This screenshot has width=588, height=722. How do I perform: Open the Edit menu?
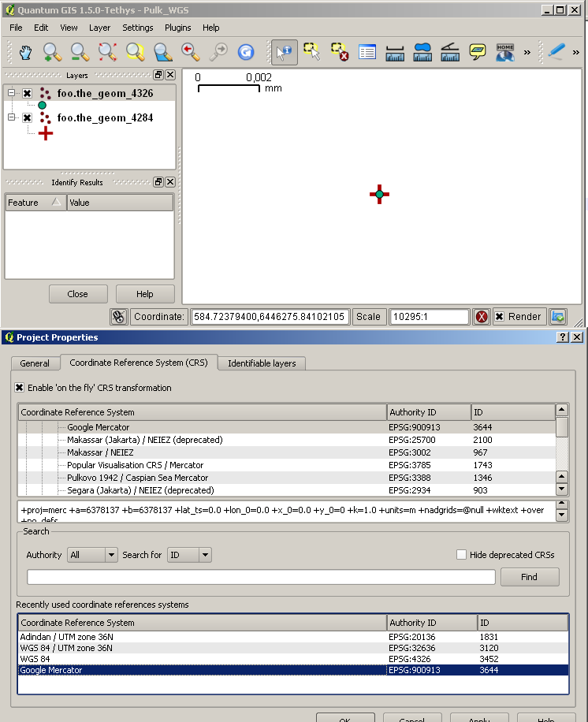(41, 28)
